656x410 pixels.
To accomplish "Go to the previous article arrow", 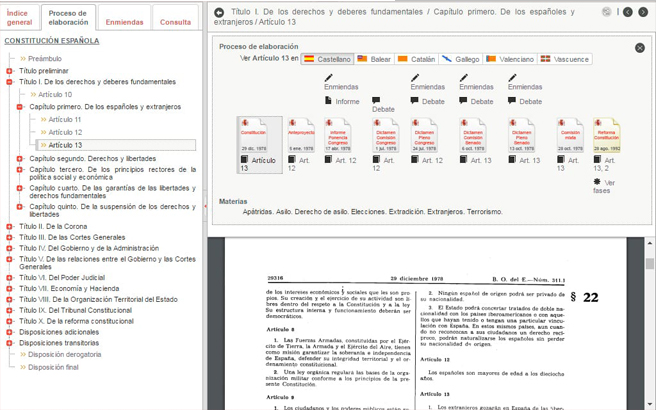I will click(628, 12).
